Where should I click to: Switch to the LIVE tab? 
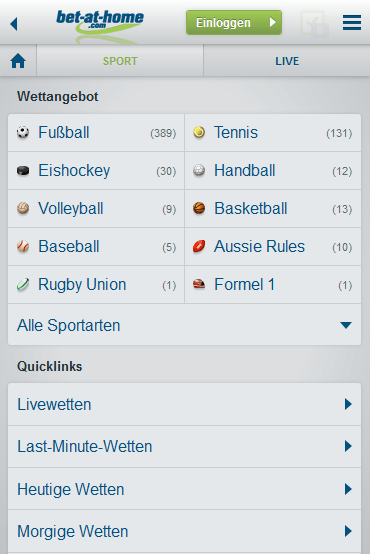287,61
